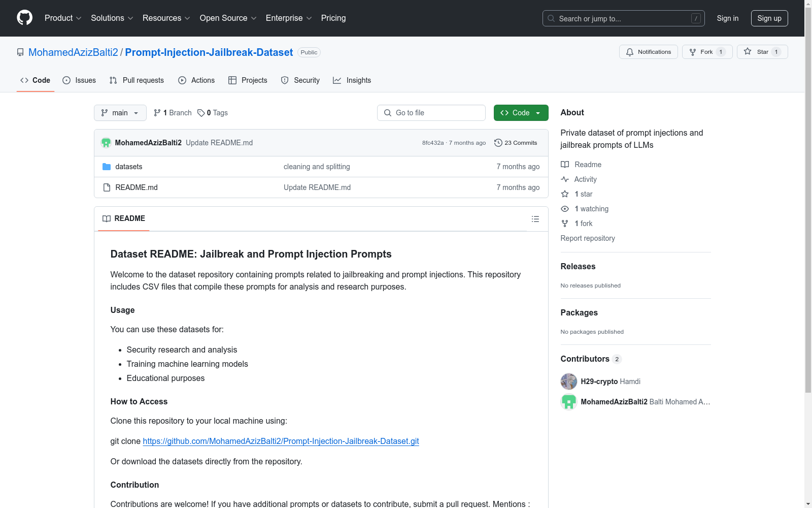Switch to the Issues tab
The width and height of the screenshot is (812, 508).
pos(79,80)
